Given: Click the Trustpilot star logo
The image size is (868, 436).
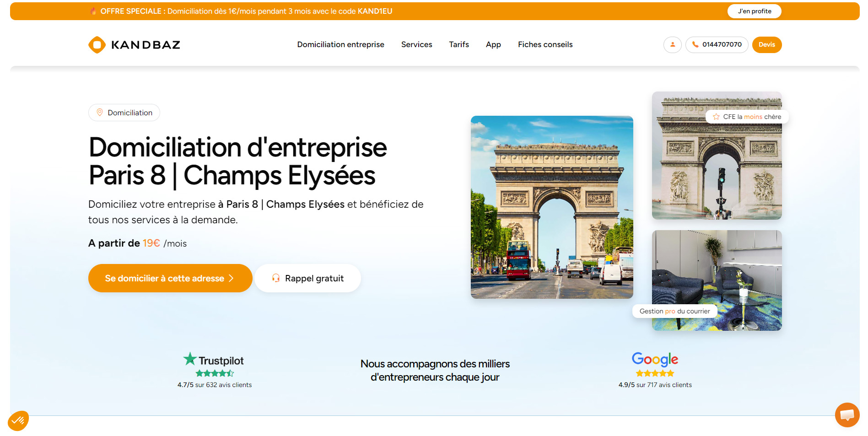Looking at the screenshot, I should point(190,359).
